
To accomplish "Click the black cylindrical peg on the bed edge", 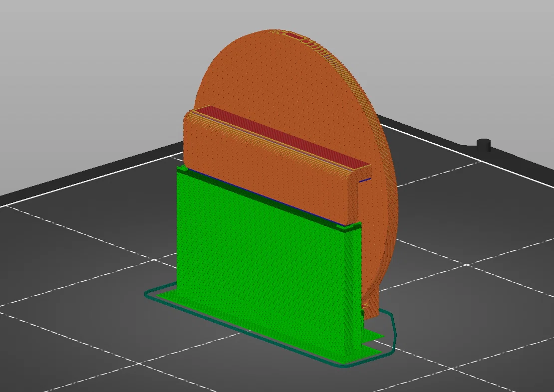I will tap(483, 145).
